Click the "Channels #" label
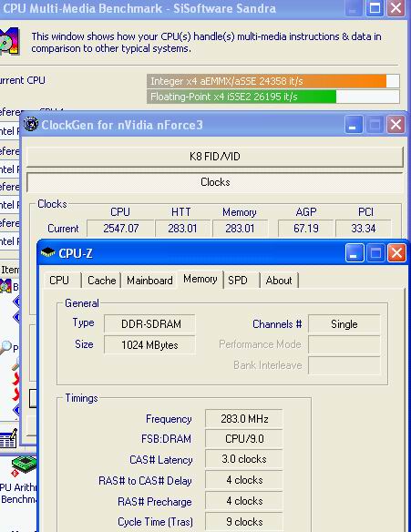The image size is (411, 532). (x=277, y=324)
